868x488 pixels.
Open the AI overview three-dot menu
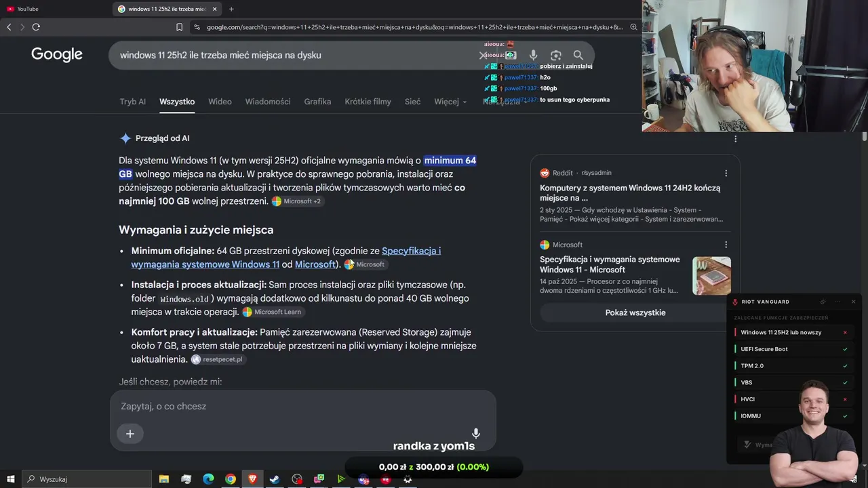(736, 139)
